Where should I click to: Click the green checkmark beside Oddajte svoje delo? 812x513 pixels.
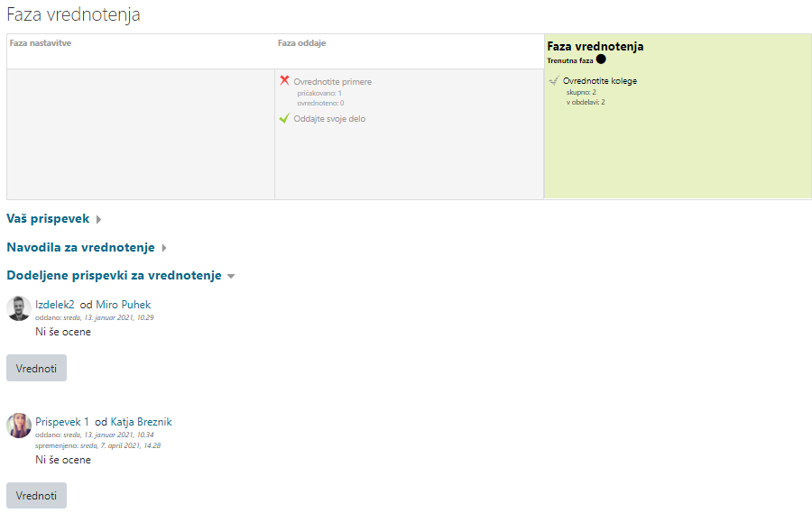point(284,118)
